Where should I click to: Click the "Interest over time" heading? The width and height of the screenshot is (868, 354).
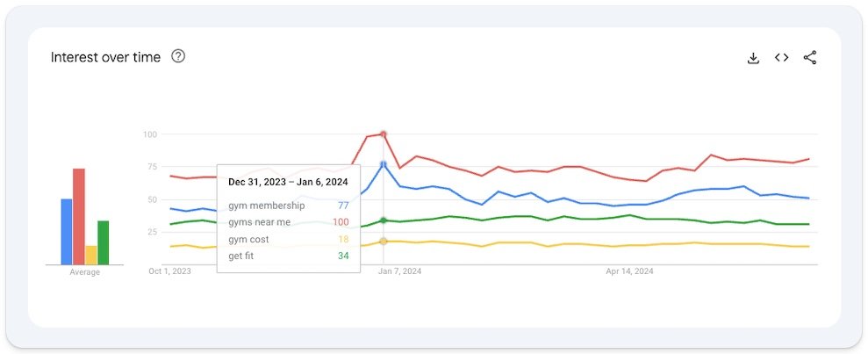pos(105,57)
